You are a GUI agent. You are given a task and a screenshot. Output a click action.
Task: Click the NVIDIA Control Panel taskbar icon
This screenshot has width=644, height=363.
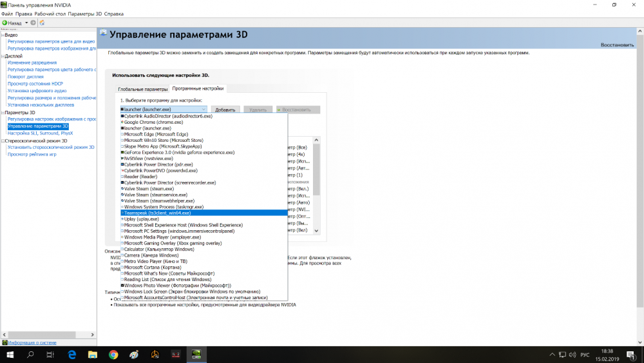point(196,355)
